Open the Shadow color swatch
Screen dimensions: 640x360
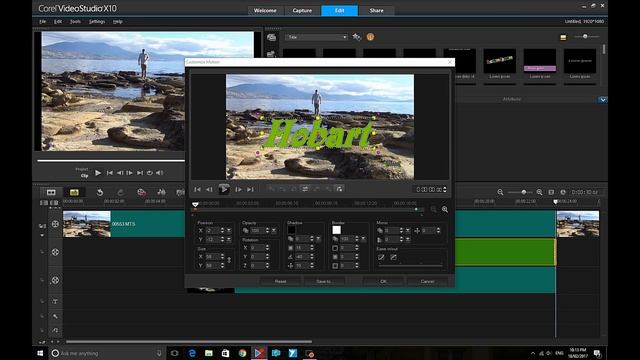(x=291, y=230)
